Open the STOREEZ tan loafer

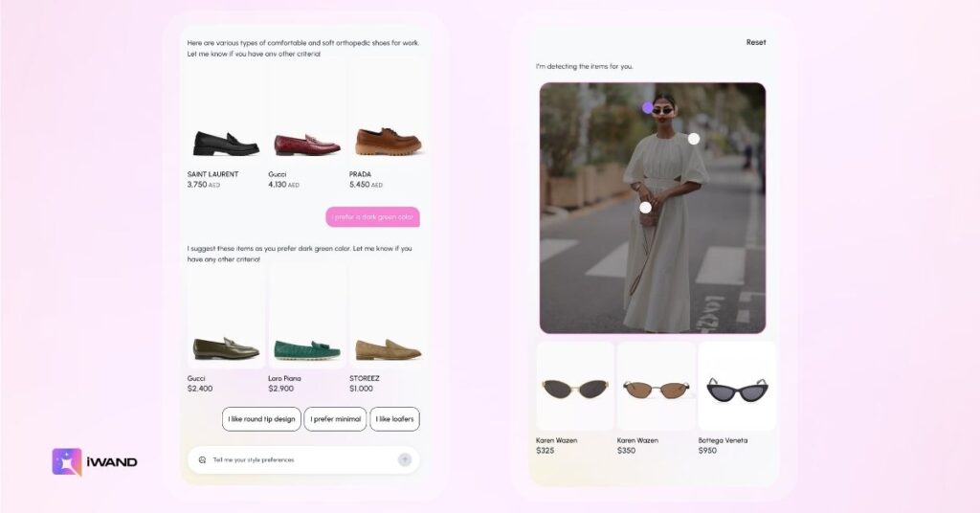pyautogui.click(x=388, y=348)
